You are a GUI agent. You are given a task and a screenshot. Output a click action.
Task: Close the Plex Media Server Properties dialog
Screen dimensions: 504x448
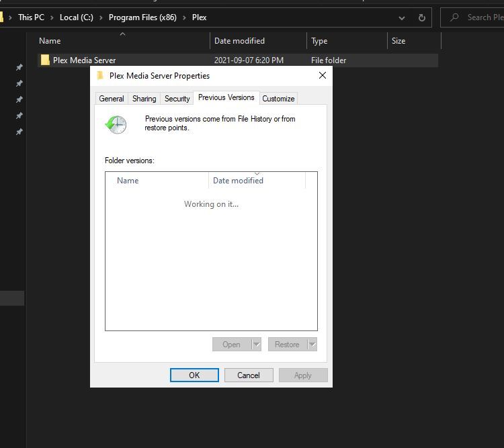tap(323, 75)
